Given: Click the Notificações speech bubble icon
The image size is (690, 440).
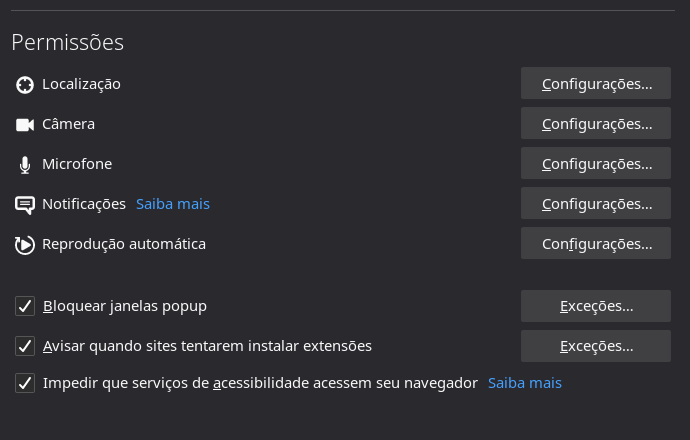Looking at the screenshot, I should point(25,205).
